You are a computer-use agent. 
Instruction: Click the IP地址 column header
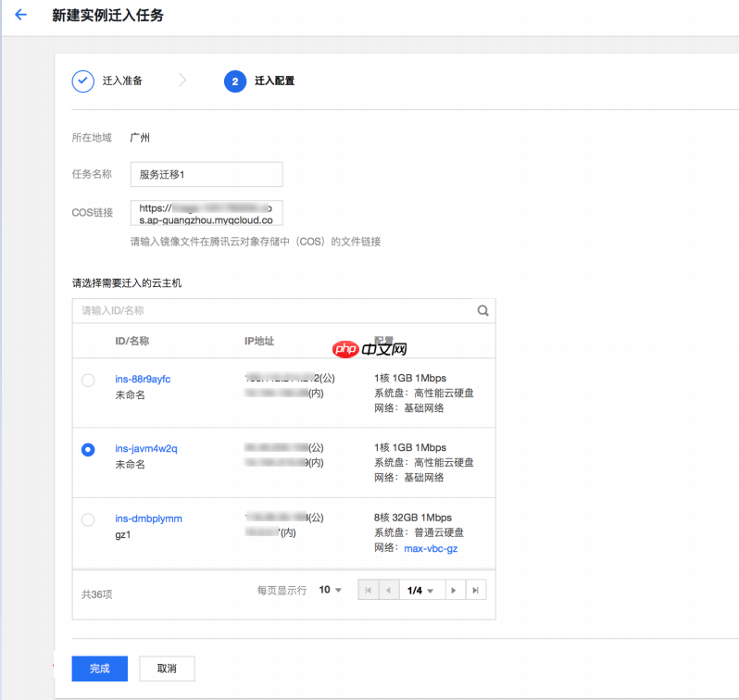point(259,341)
